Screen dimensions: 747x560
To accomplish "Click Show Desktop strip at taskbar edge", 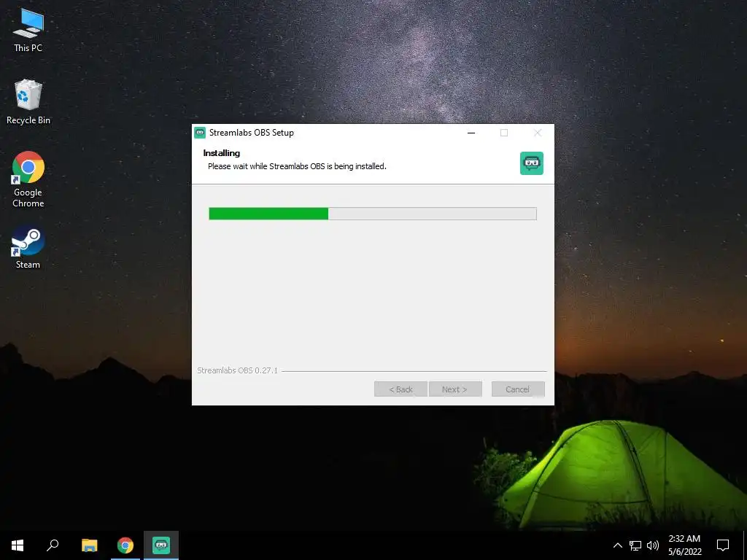I will click(745, 545).
